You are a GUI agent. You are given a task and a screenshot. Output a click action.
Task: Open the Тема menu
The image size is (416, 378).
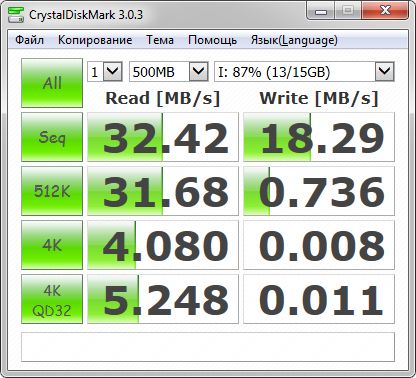click(160, 40)
